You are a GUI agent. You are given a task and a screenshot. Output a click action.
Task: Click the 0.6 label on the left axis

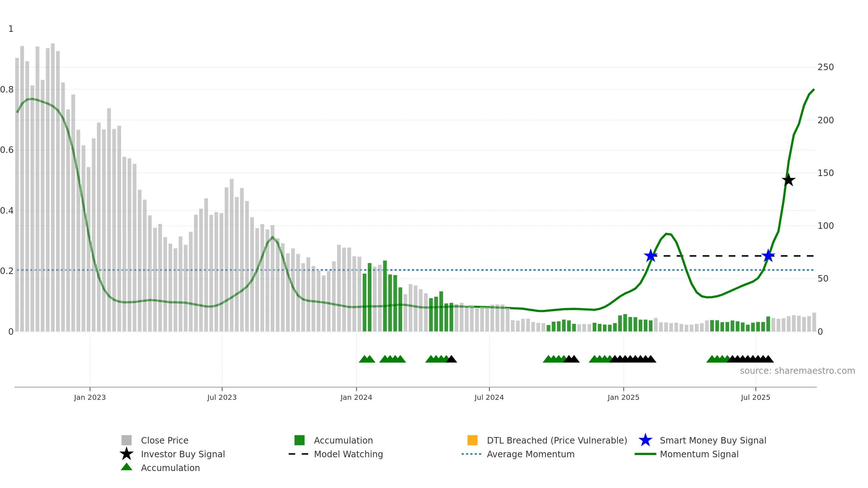pyautogui.click(x=7, y=150)
